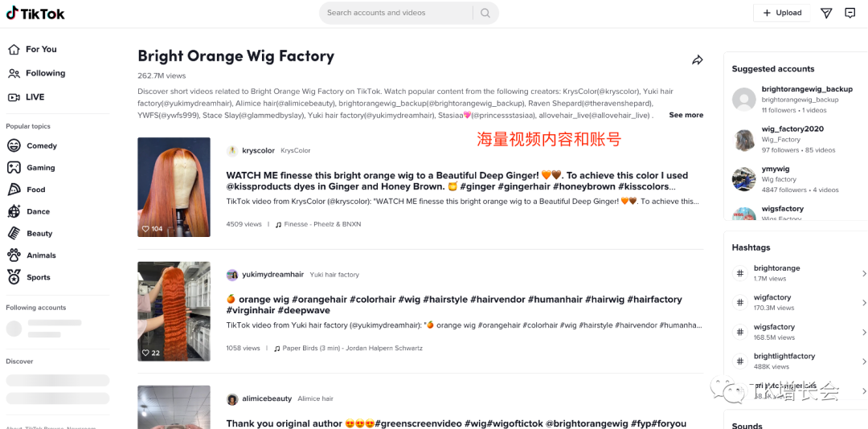Click the kryscolor avatar icon
868x429 pixels.
click(232, 150)
